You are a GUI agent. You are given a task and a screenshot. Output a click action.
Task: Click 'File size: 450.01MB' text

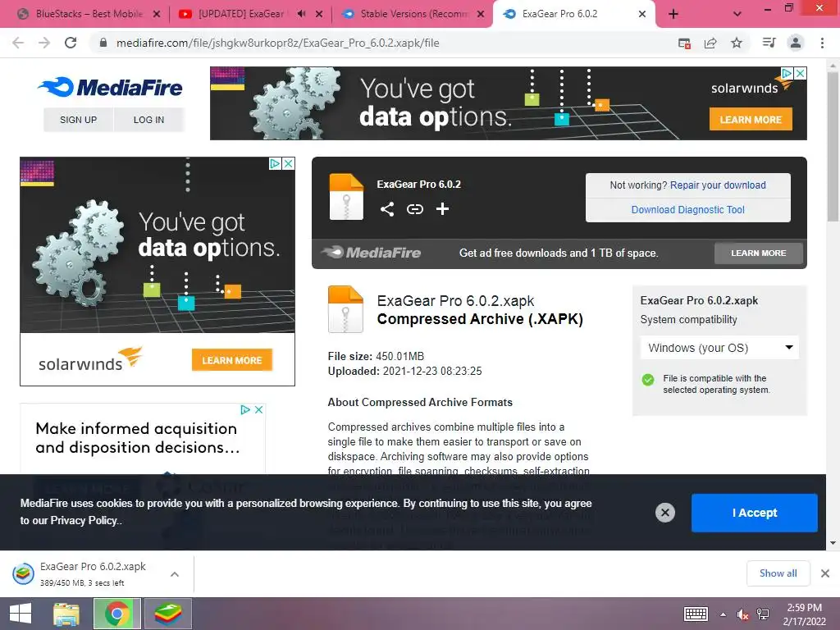tap(376, 356)
